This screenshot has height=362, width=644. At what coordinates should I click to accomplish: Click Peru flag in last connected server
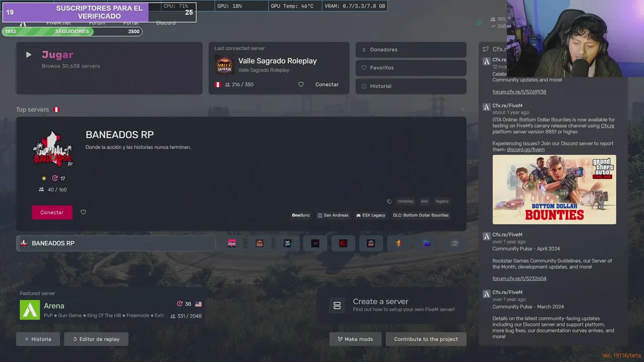tap(218, 84)
